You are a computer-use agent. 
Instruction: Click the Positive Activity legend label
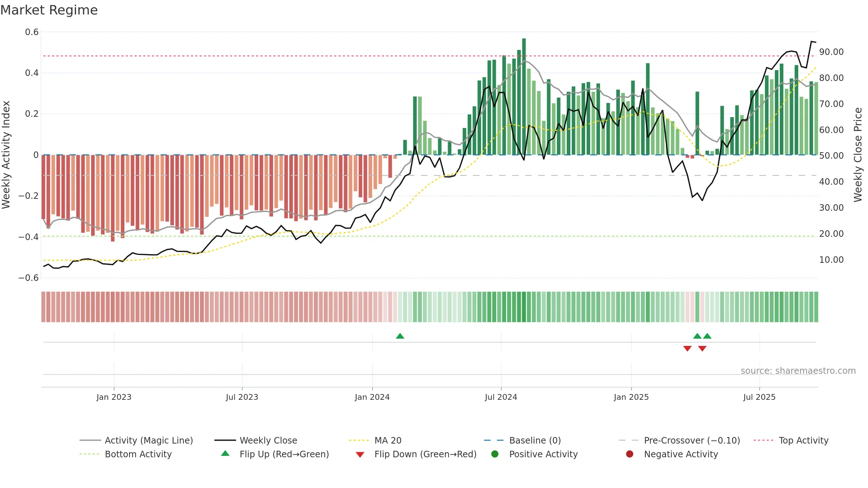[543, 454]
